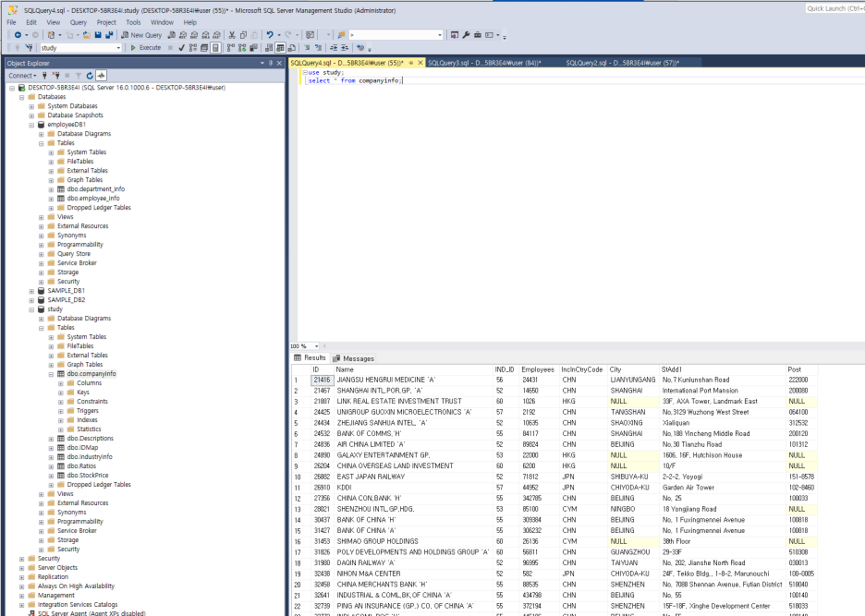Click the Decrease Indent icon

334,48
